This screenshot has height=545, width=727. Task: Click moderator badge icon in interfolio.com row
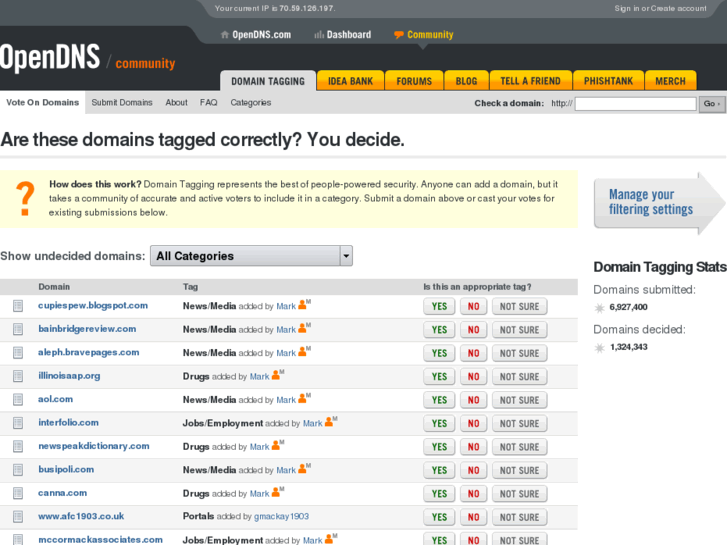[331, 421]
